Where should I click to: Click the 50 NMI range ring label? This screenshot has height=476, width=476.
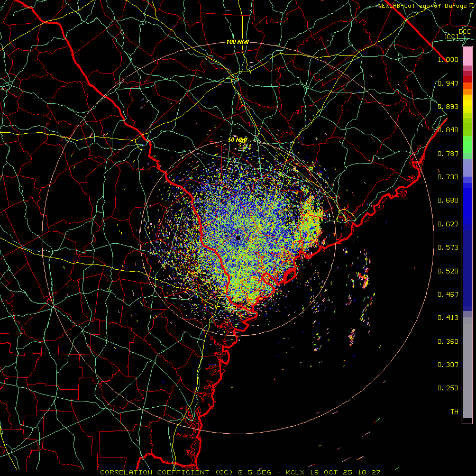[237, 140]
